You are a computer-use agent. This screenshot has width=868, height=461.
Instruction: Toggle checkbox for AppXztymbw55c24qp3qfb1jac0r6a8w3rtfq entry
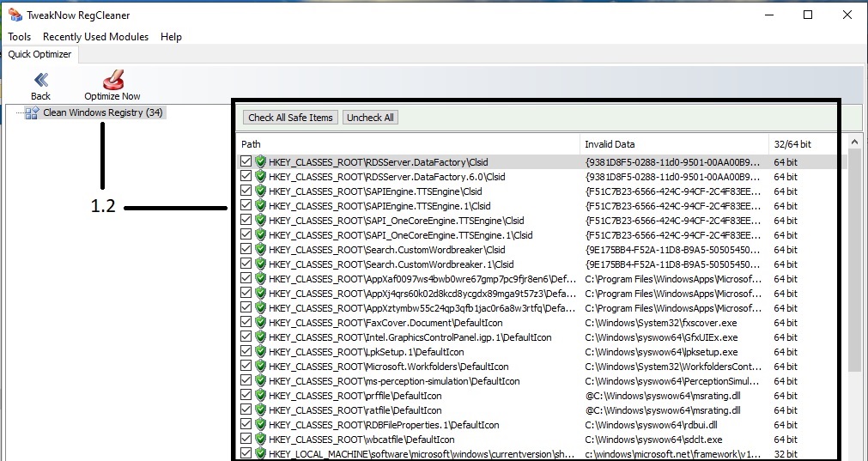point(246,307)
